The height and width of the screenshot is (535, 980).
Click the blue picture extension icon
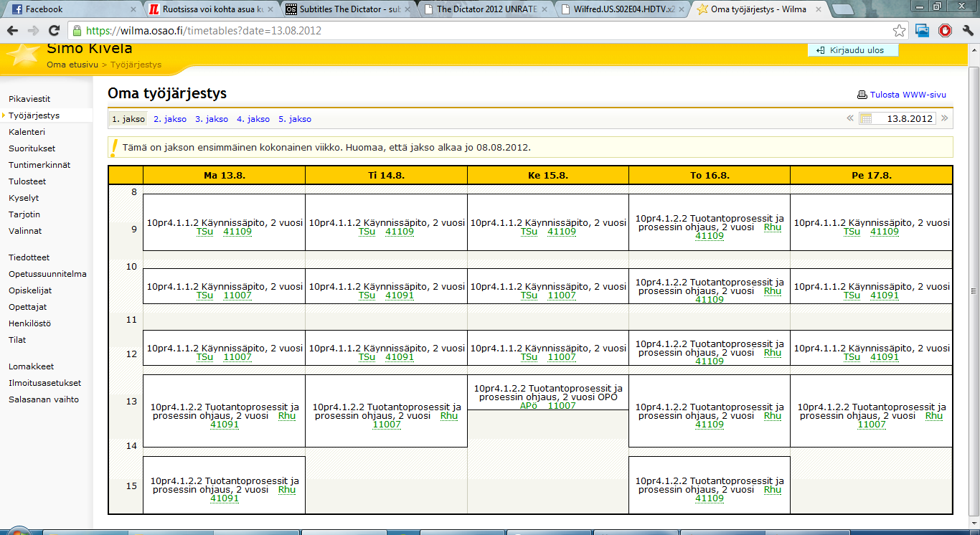click(923, 31)
